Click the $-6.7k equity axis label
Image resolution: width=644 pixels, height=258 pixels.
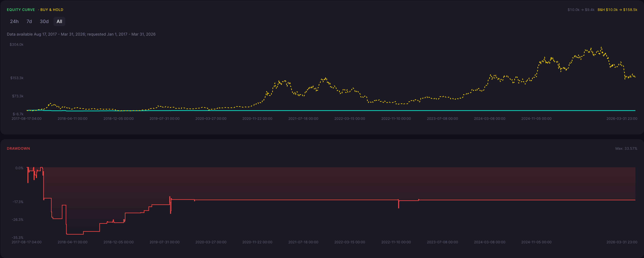(x=18, y=114)
